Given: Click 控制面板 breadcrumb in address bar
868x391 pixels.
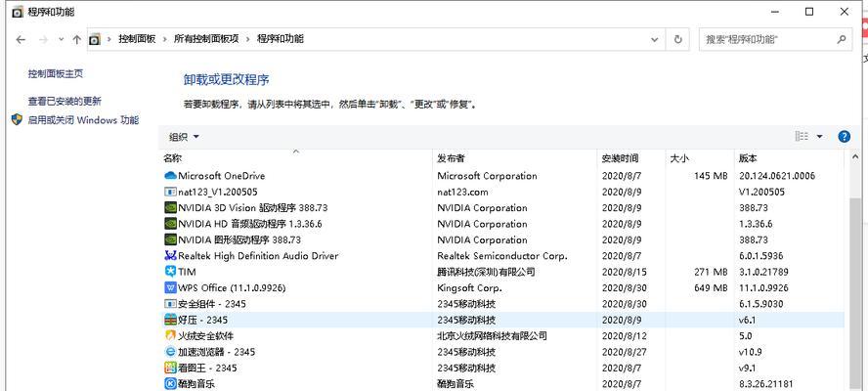Looking at the screenshot, I should click(137, 39).
